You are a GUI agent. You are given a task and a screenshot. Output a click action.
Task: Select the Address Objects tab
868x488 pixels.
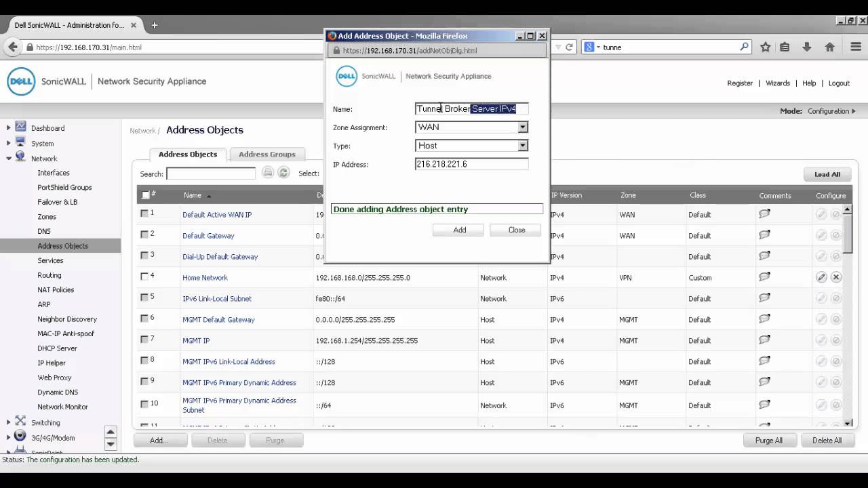pos(188,154)
